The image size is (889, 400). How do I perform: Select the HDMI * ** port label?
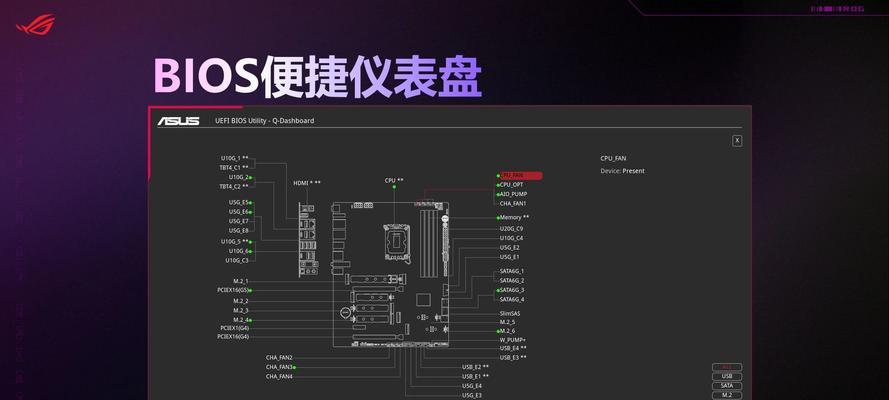[x=307, y=183]
